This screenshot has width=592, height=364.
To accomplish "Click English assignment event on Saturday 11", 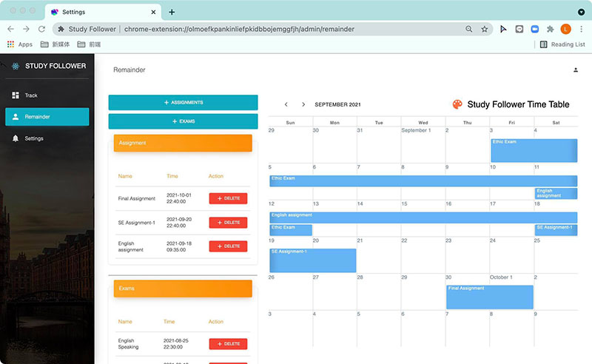I will (x=556, y=193).
